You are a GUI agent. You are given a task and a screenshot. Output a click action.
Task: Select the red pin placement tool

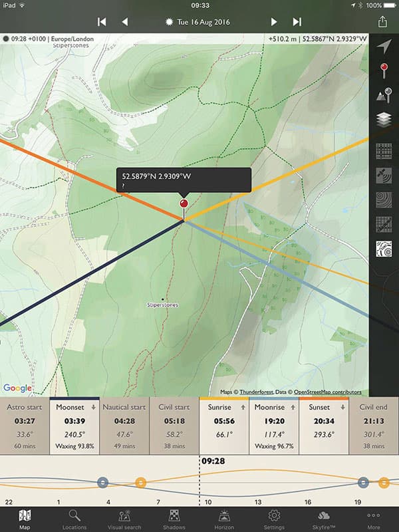pos(384,71)
